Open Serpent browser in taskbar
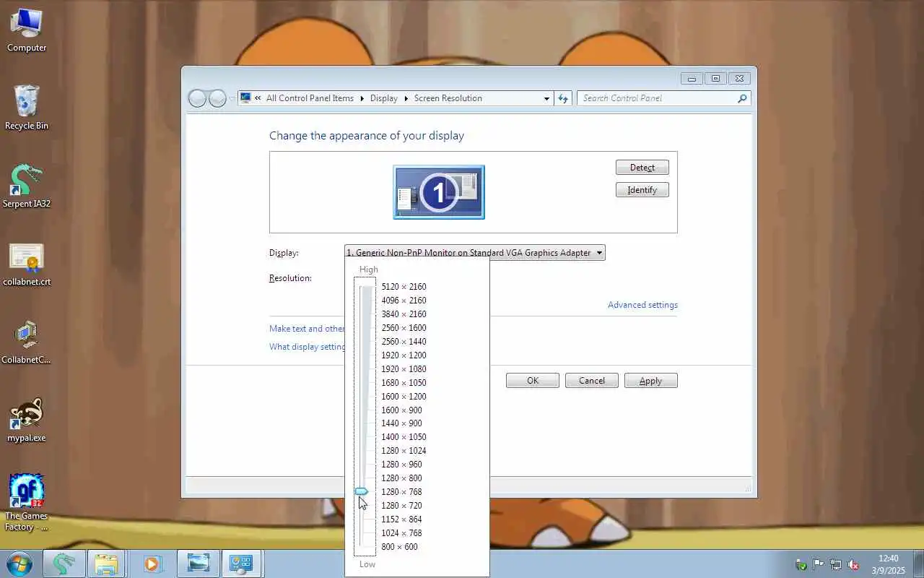This screenshot has width=924, height=578. click(x=64, y=564)
